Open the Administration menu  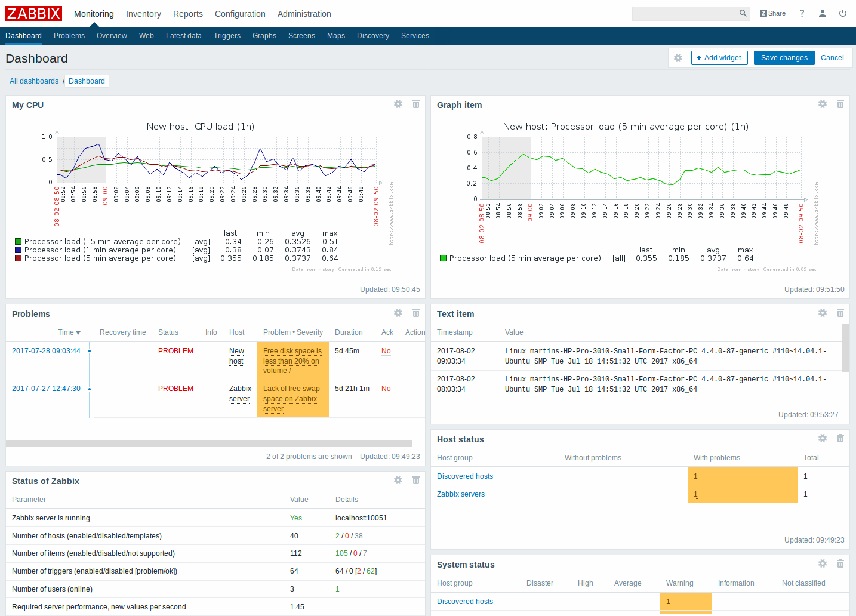point(304,14)
